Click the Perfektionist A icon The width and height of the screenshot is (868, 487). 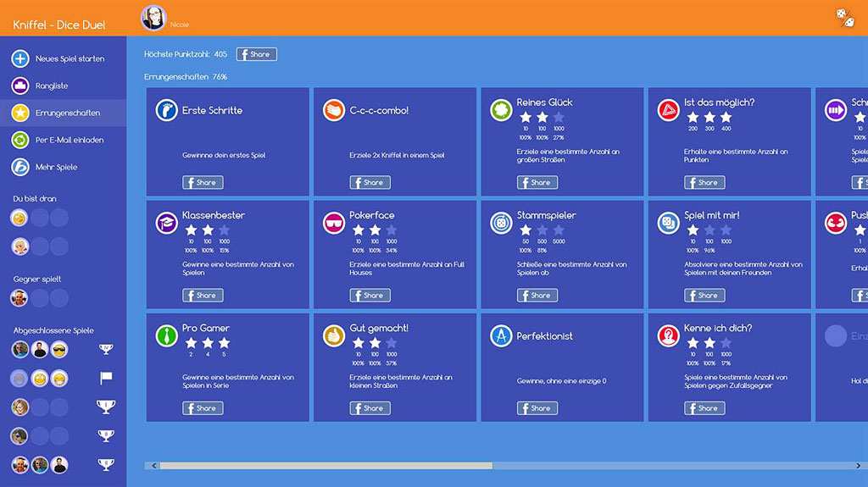(501, 336)
